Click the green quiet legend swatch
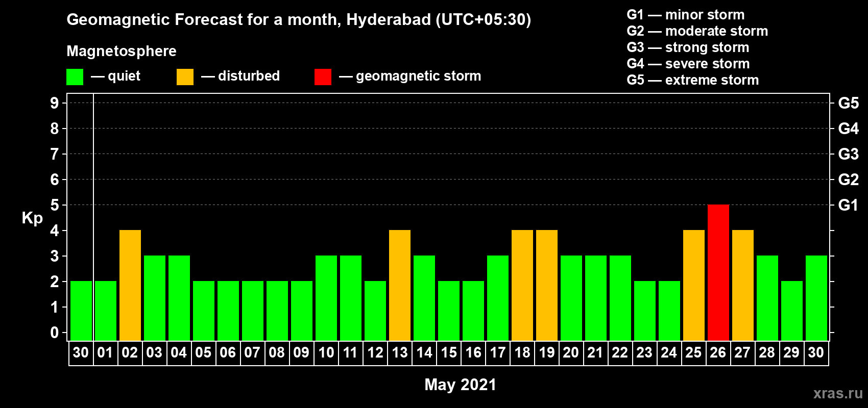Screen dimensions: 868x408 [x=75, y=77]
